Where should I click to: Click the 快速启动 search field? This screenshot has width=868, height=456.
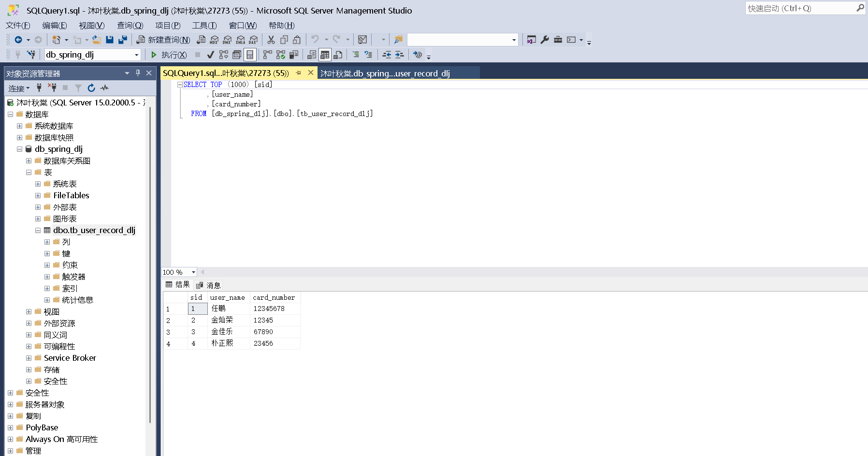pos(801,8)
